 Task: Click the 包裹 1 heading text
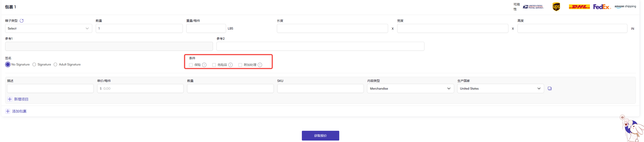coord(11,7)
